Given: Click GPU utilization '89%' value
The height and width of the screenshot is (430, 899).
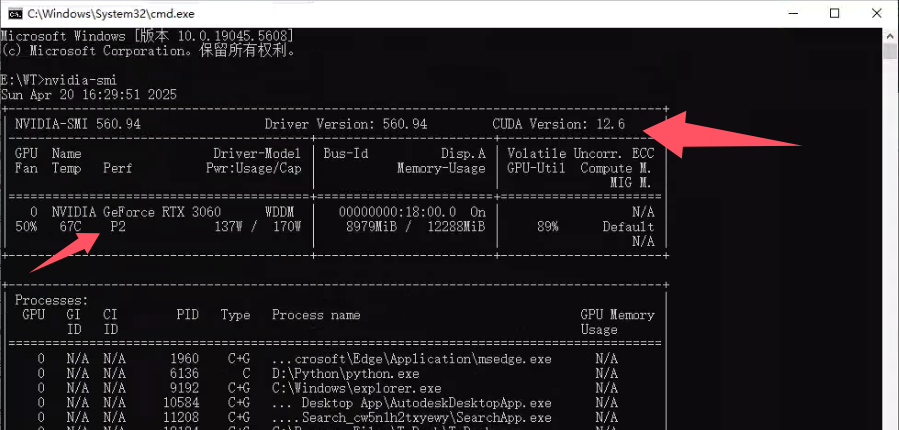Looking at the screenshot, I should (548, 226).
